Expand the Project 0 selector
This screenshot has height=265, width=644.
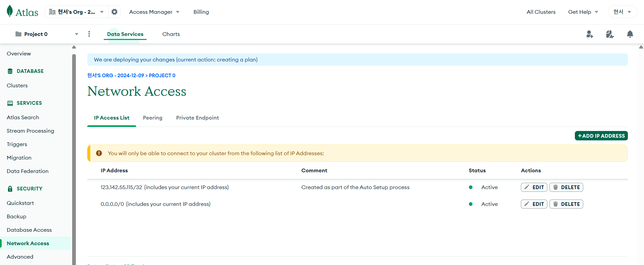point(47,34)
